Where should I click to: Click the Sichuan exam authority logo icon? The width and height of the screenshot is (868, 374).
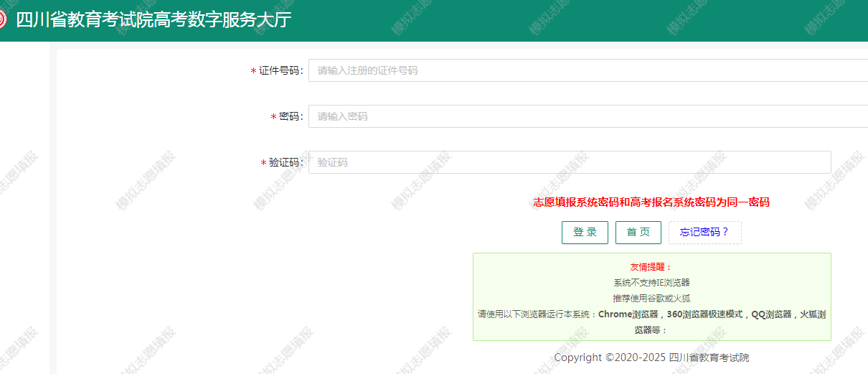pyautogui.click(x=2, y=19)
